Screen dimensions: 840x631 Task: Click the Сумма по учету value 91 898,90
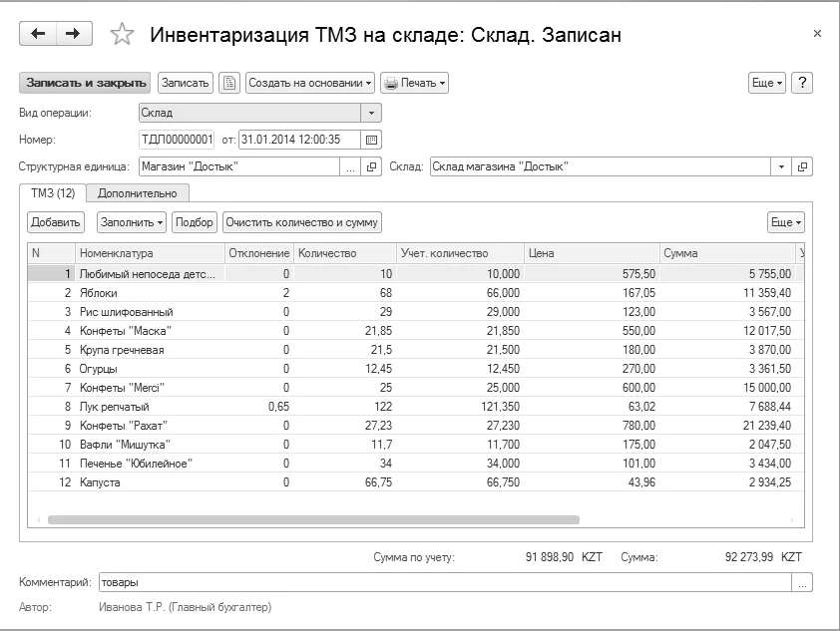[549, 557]
